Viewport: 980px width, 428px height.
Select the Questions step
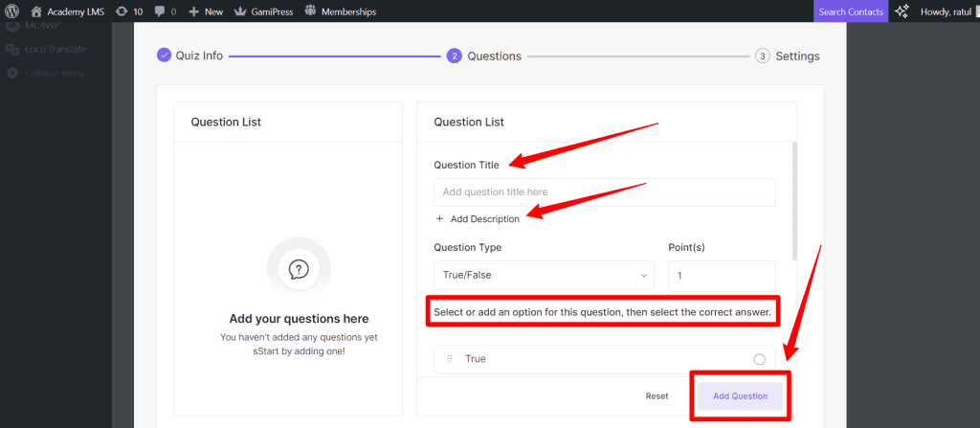tap(484, 56)
